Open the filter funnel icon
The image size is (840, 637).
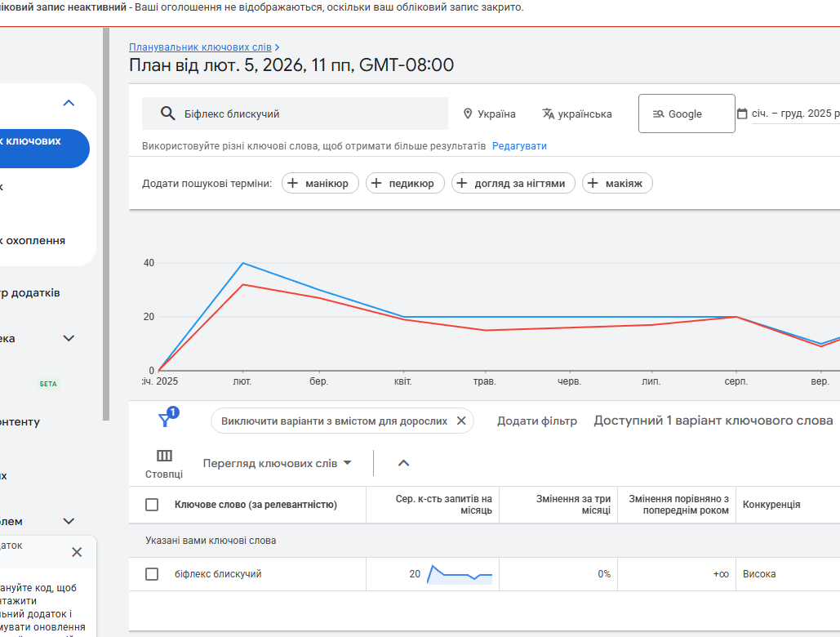pyautogui.click(x=166, y=420)
